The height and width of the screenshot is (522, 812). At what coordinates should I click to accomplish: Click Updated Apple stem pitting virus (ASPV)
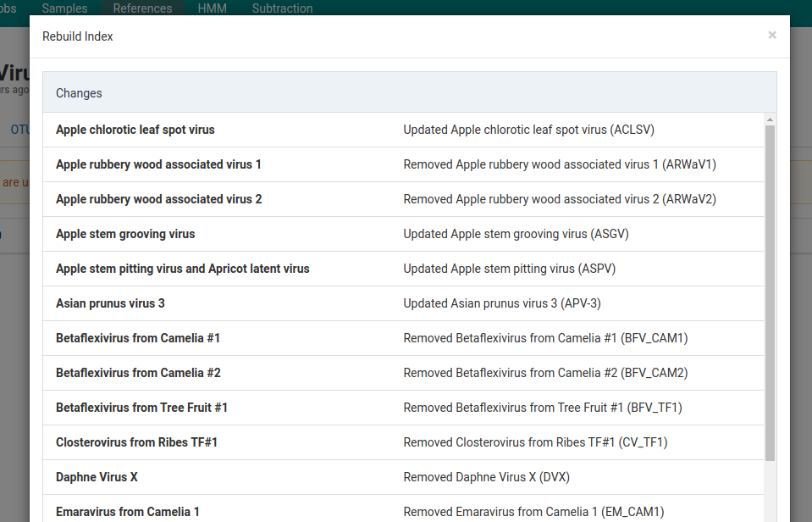tap(509, 269)
